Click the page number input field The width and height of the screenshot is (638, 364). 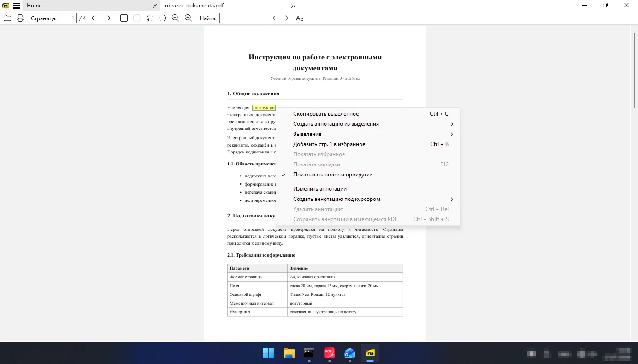pos(68,18)
